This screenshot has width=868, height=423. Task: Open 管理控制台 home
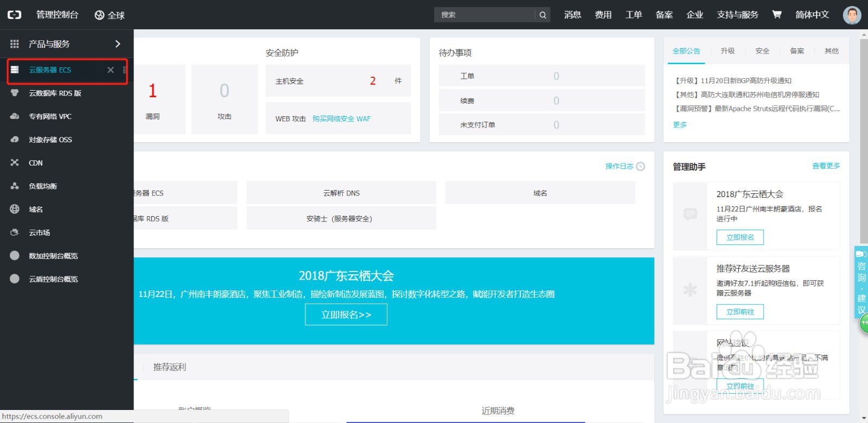click(x=58, y=15)
